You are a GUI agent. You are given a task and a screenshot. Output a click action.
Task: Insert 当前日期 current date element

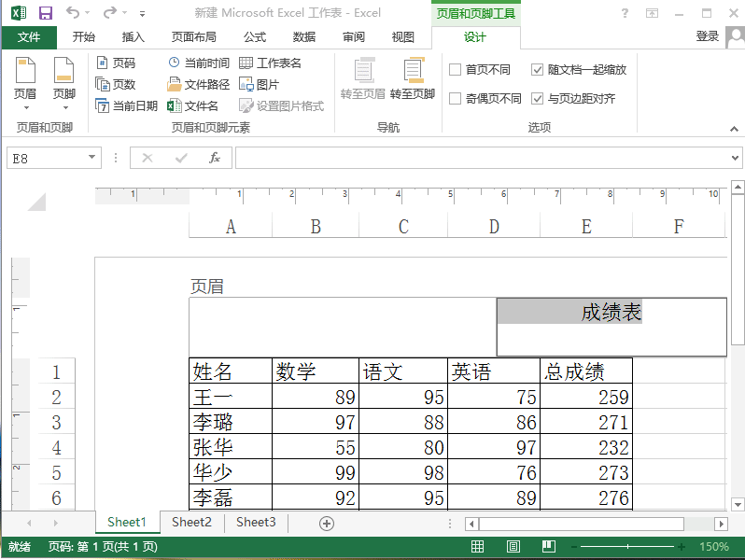pos(126,105)
